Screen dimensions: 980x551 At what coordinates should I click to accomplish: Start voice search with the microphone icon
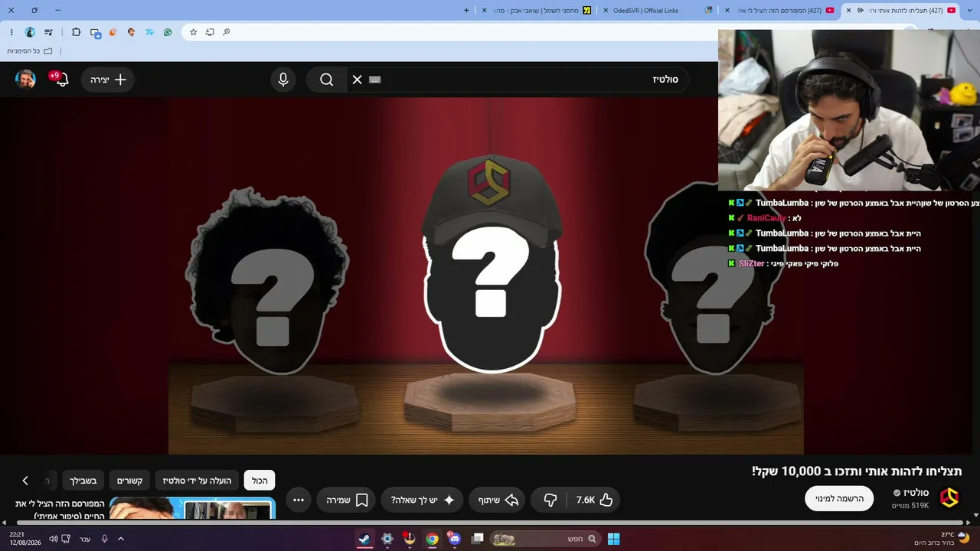pyautogui.click(x=283, y=80)
